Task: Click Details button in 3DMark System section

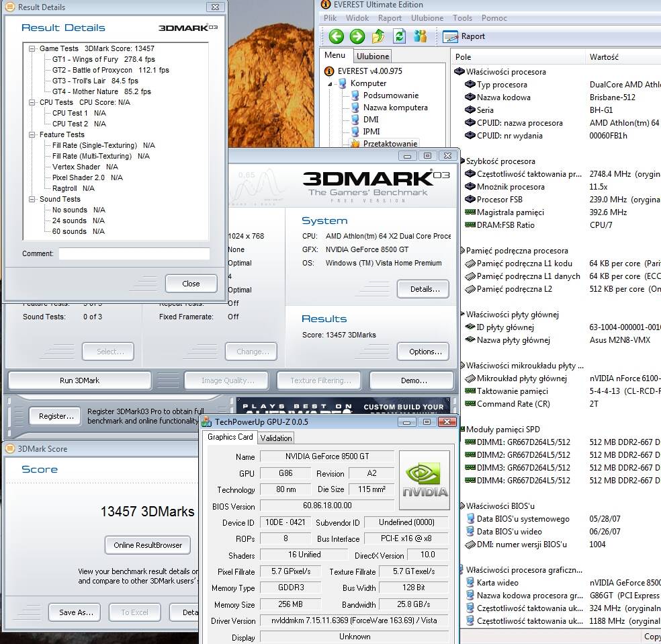Action: (x=423, y=289)
